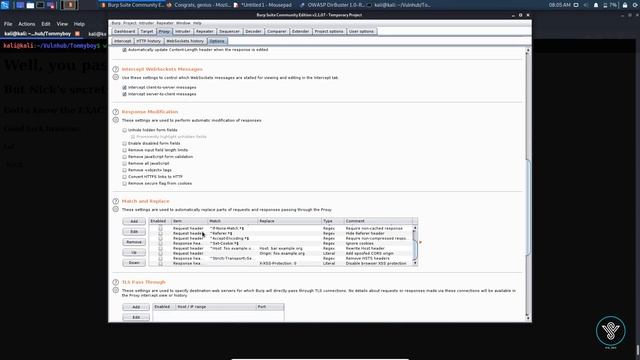Toggle Intercept client-to-server messages checkbox
Image resolution: width=640 pixels, height=360 pixels.
coord(124,87)
